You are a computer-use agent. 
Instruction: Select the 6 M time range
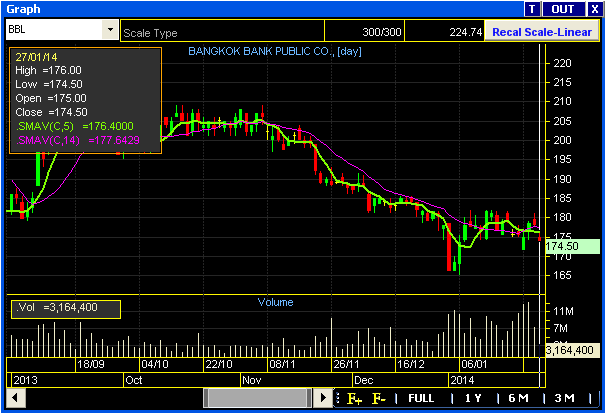(x=518, y=398)
